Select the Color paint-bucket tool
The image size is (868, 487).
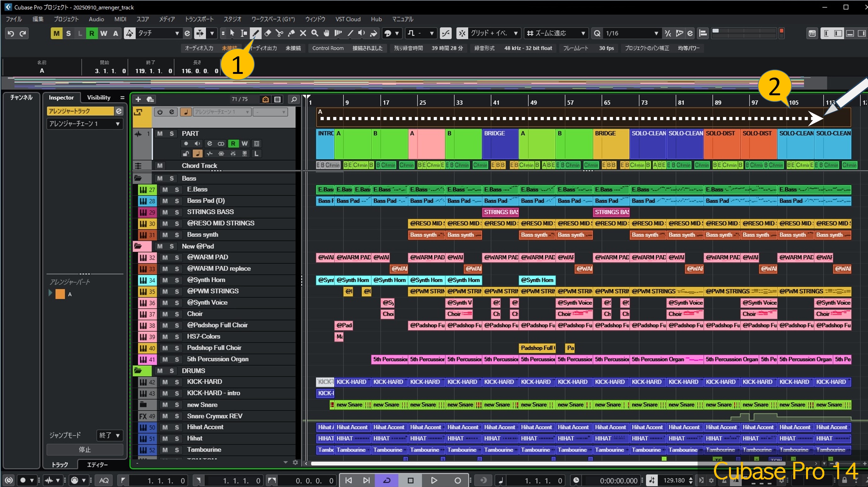click(373, 33)
